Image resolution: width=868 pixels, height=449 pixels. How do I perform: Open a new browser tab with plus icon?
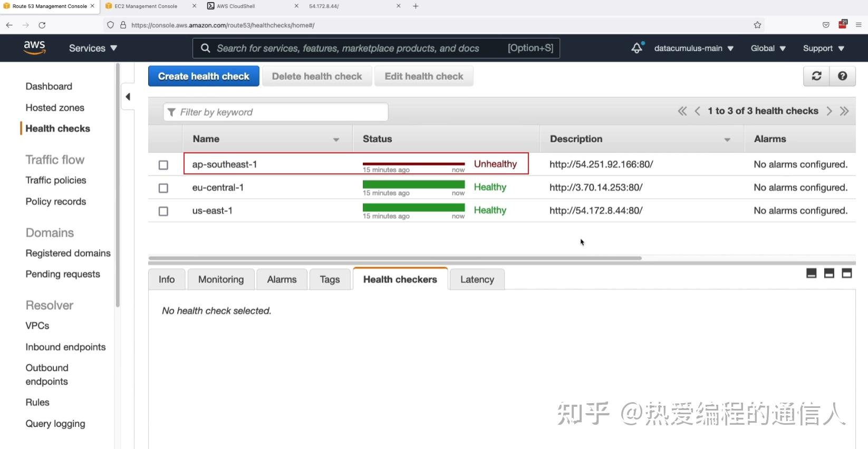click(416, 6)
